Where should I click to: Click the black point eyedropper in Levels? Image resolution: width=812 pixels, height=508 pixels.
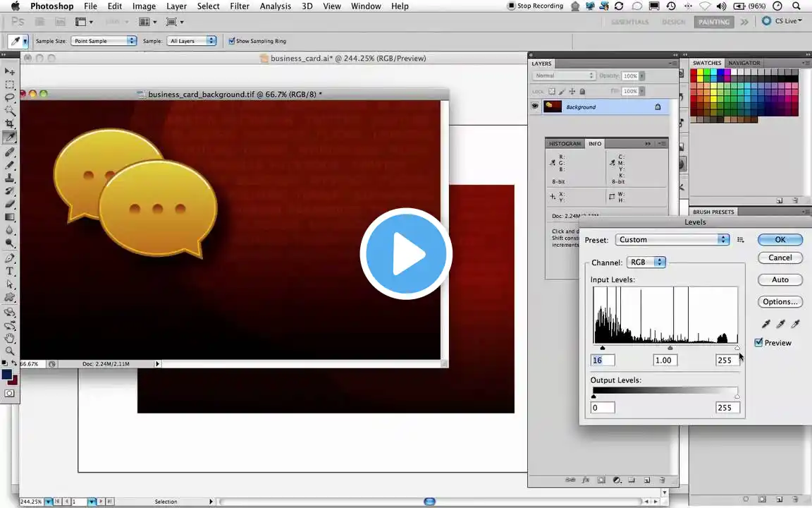click(x=766, y=324)
